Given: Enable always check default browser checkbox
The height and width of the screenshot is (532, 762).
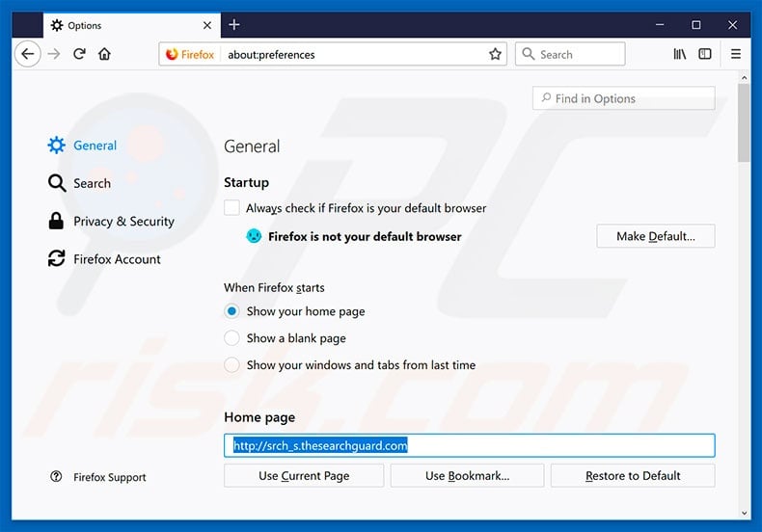Looking at the screenshot, I should [231, 208].
